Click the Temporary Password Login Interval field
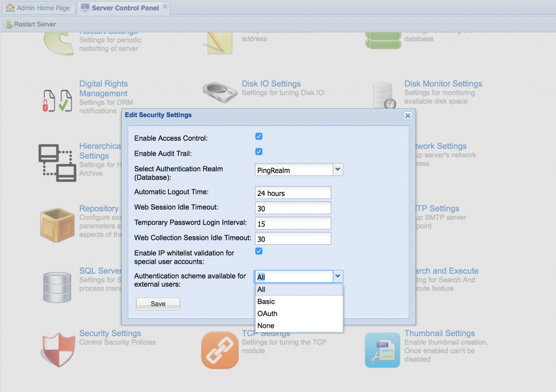The width and height of the screenshot is (556, 392). [x=293, y=223]
